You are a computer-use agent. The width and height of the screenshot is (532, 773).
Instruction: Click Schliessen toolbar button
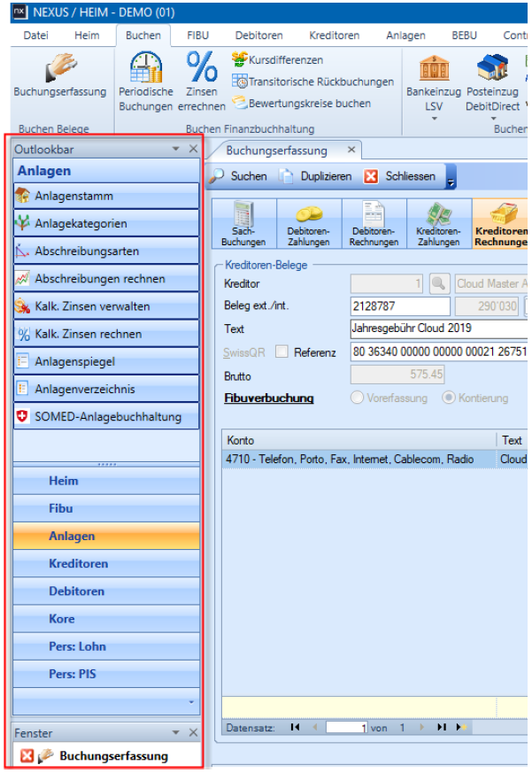(400, 176)
